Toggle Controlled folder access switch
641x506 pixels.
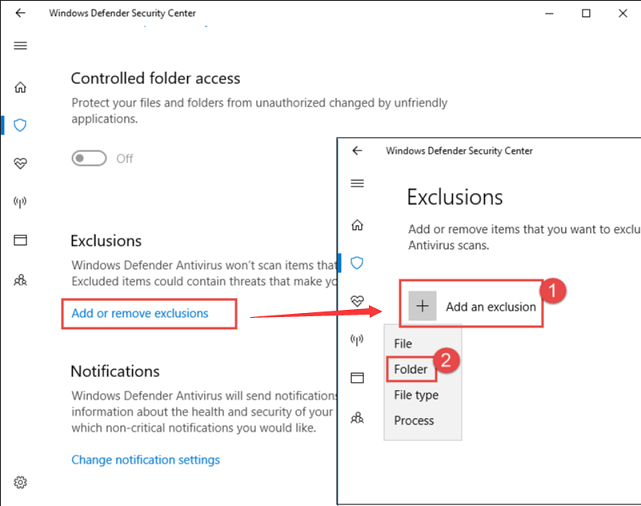pos(89,158)
